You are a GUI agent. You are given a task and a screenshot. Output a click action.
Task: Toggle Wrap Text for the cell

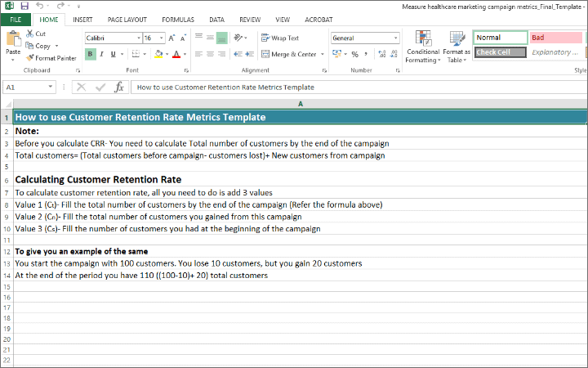click(x=279, y=38)
